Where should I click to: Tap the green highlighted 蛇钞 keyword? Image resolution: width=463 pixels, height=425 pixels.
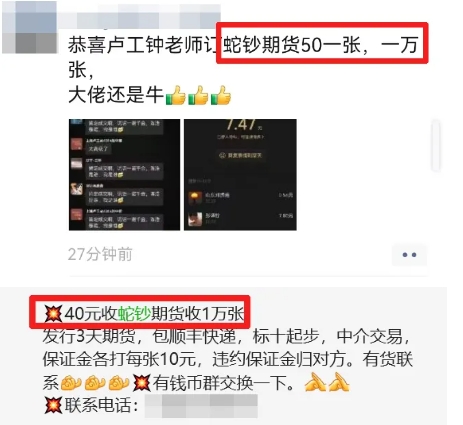pos(135,313)
